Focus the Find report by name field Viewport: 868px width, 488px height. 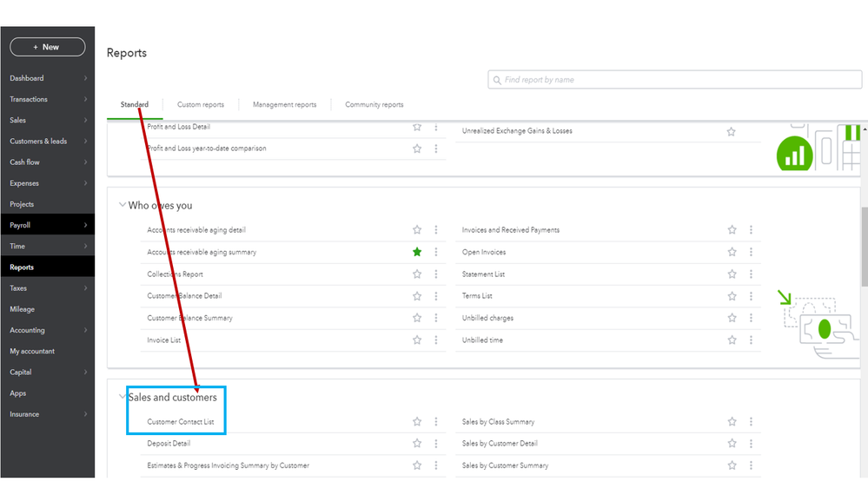point(678,80)
